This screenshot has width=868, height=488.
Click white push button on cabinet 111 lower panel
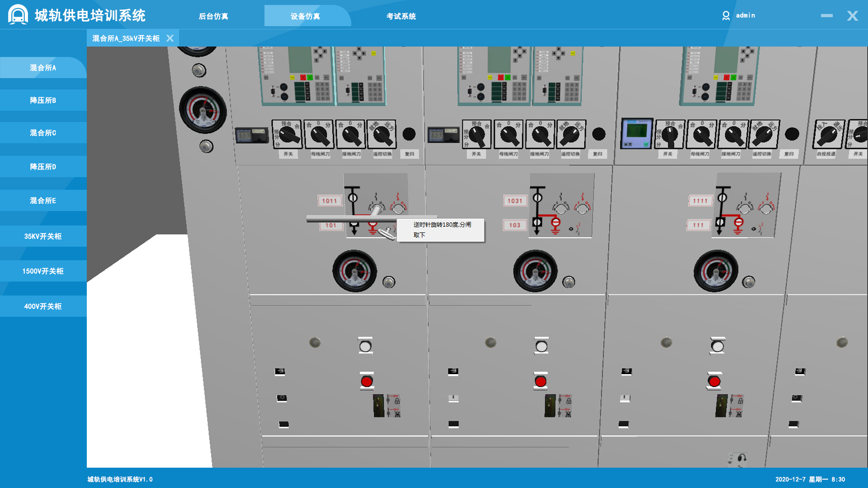pyautogui.click(x=717, y=347)
